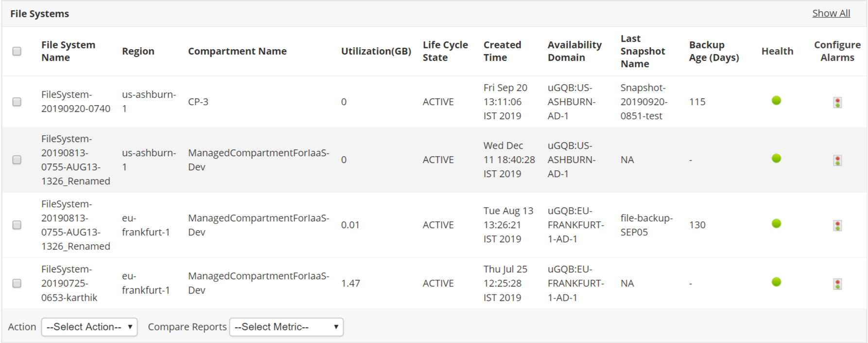Select checkbox for FileSystem-20190725-0653-karthik
This screenshot has width=868, height=343.
click(17, 283)
